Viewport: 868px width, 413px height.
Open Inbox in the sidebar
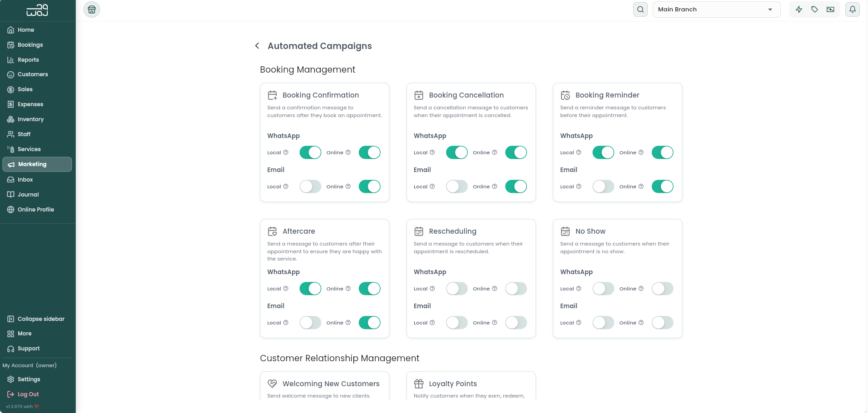[37, 180]
